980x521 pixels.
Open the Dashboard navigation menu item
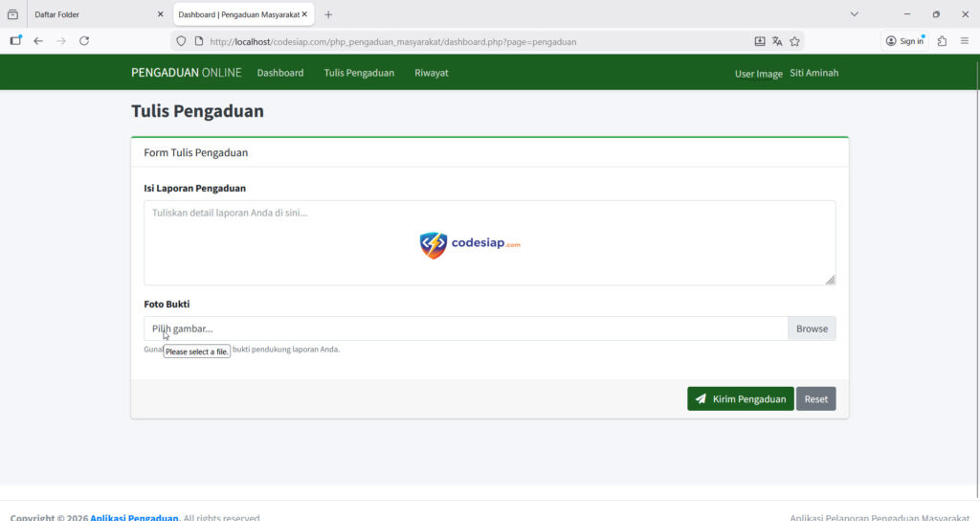coord(279,73)
